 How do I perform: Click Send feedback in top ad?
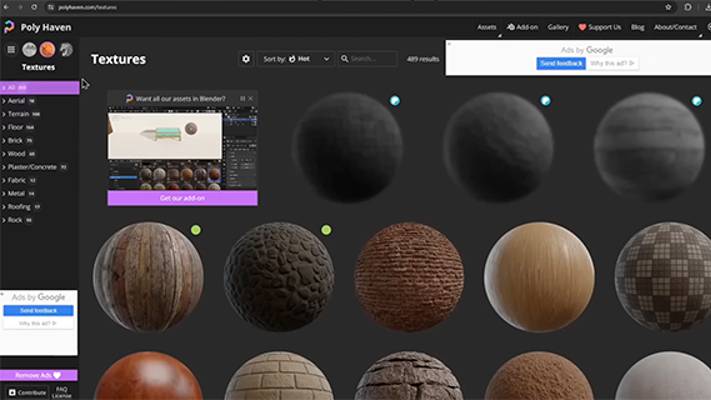(561, 63)
